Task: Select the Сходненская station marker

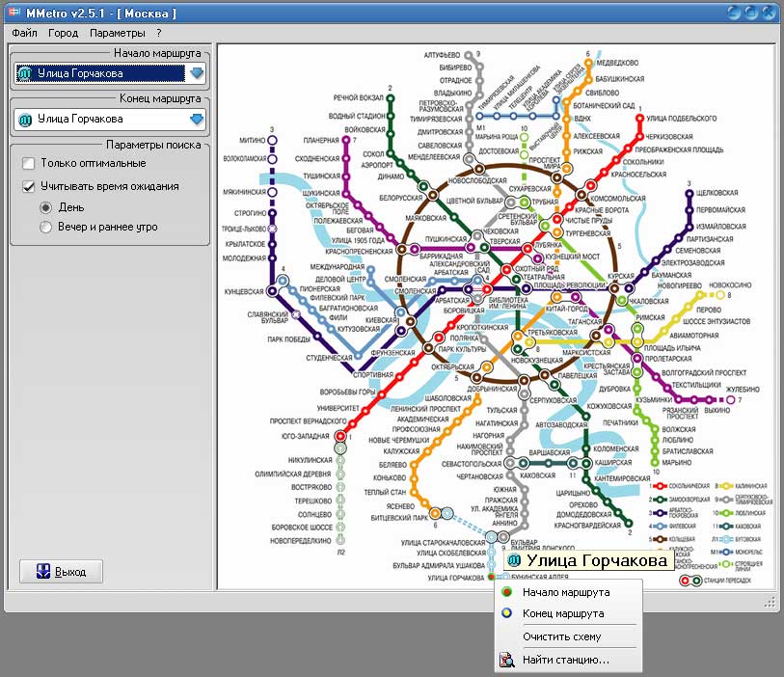Action: [x=346, y=159]
